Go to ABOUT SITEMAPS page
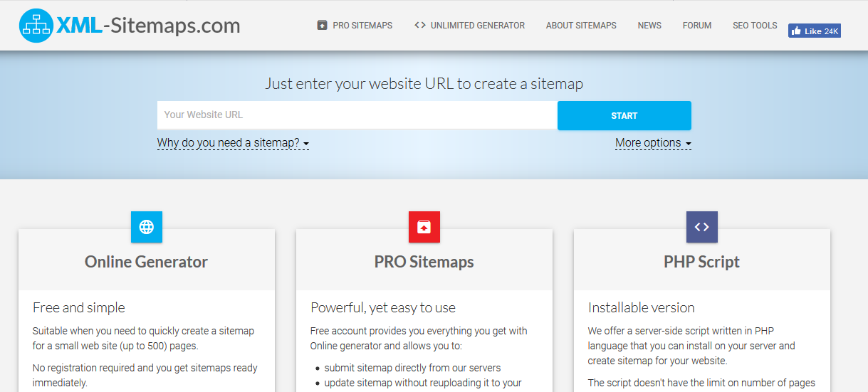The width and height of the screenshot is (868, 392). pyautogui.click(x=581, y=26)
